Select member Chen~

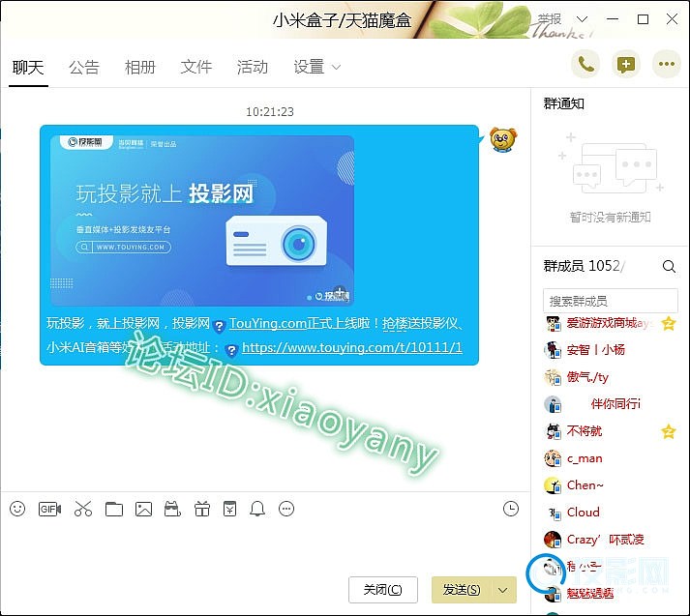point(611,485)
